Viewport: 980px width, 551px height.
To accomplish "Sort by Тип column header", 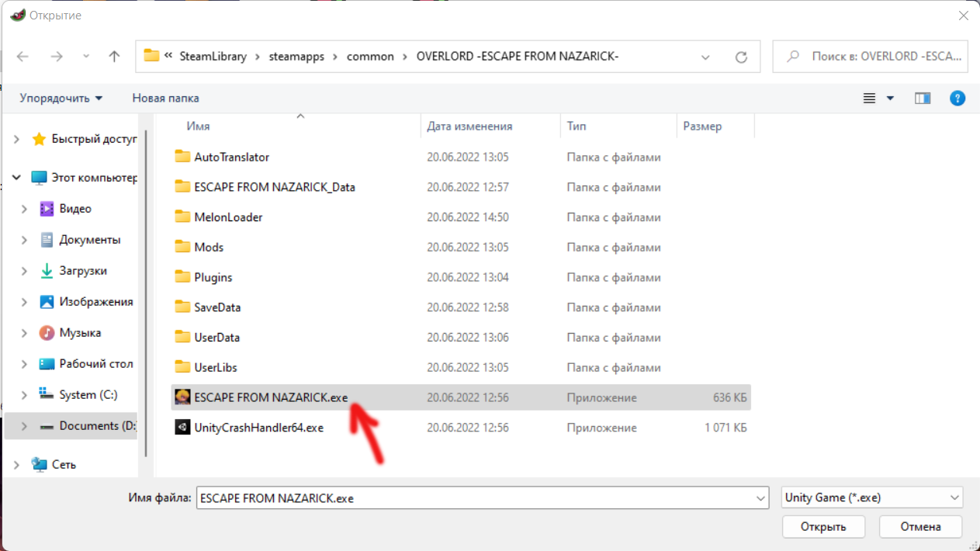I will click(577, 126).
